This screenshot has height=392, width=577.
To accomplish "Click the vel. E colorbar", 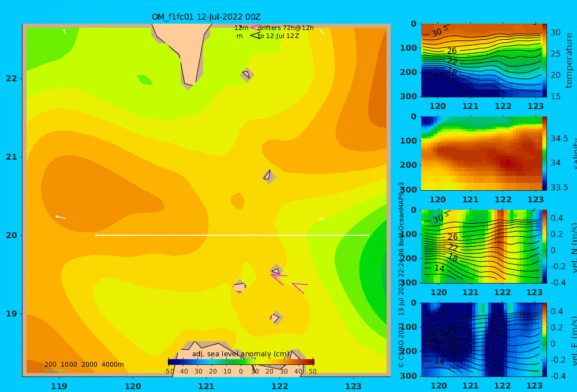I will coord(544,340).
